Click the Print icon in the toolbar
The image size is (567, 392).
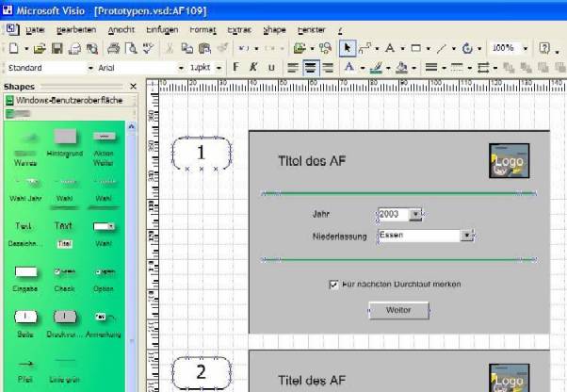click(114, 48)
